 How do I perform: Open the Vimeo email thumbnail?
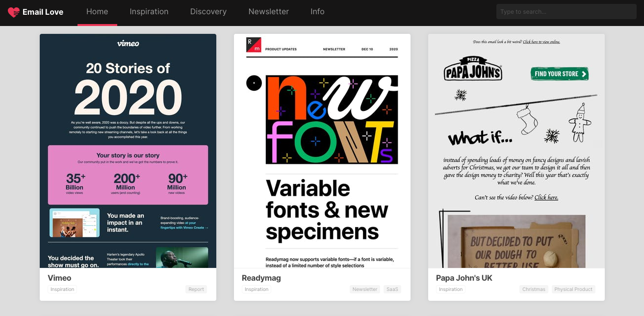128,151
